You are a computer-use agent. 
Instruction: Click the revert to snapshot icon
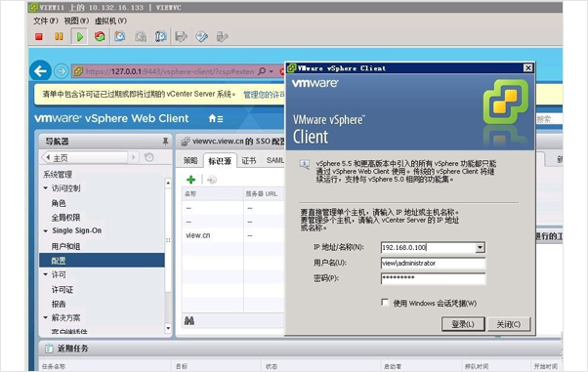141,36
